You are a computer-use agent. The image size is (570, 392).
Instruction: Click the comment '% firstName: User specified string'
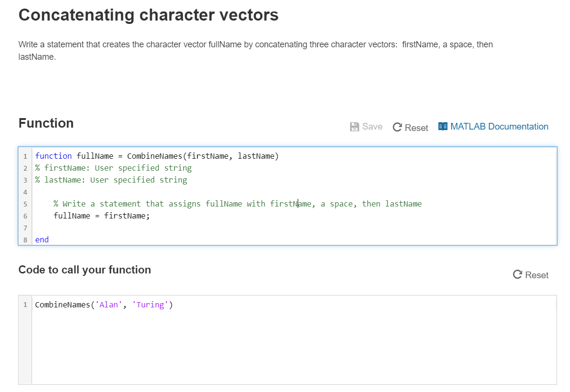coord(113,168)
